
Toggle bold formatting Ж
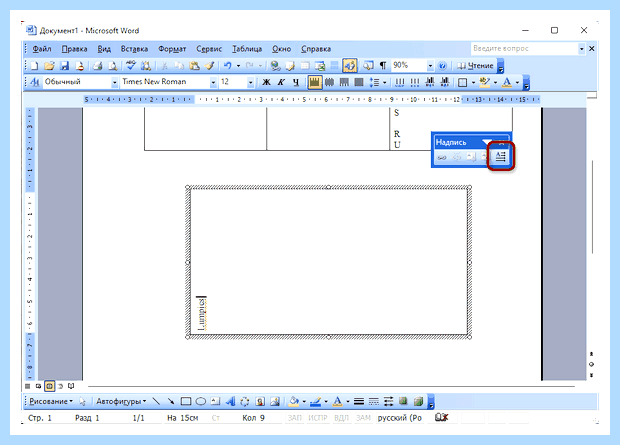[x=267, y=82]
